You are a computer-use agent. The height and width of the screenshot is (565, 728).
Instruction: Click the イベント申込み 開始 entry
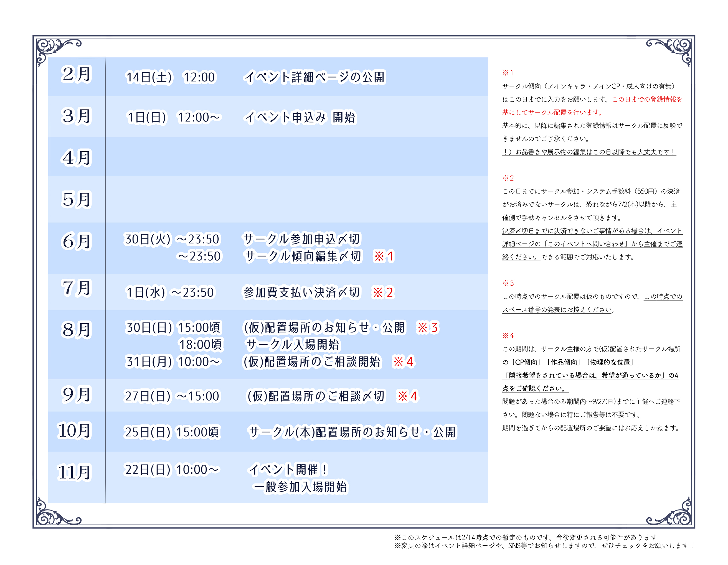click(x=300, y=117)
